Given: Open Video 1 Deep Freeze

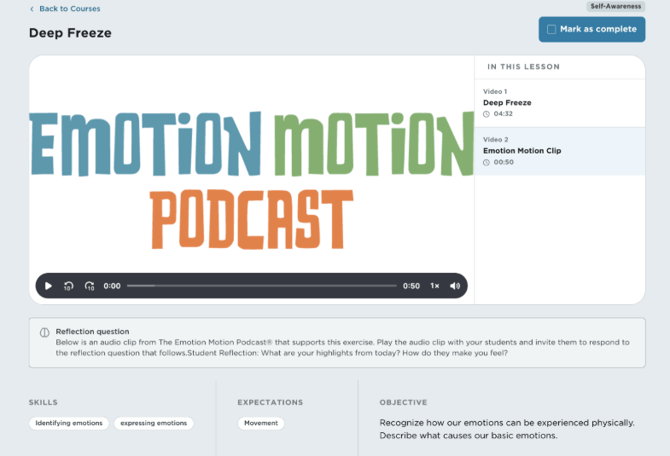Looking at the screenshot, I should point(559,103).
